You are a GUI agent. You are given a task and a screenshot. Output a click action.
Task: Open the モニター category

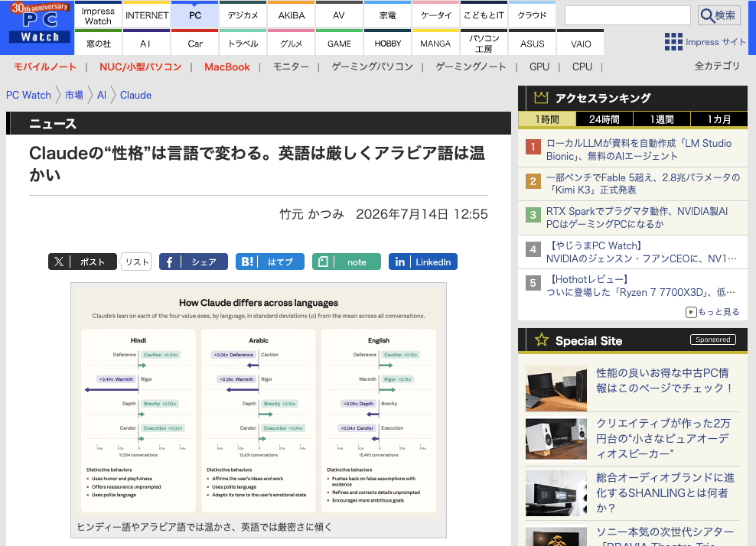tap(291, 67)
